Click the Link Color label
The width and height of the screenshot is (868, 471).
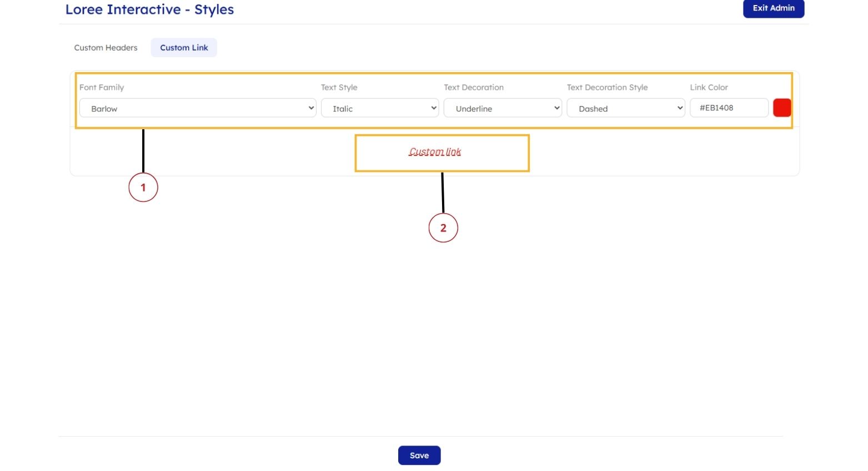(x=709, y=88)
